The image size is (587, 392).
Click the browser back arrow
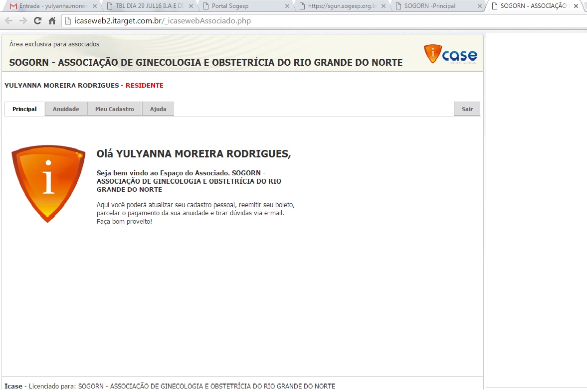pyautogui.click(x=8, y=21)
